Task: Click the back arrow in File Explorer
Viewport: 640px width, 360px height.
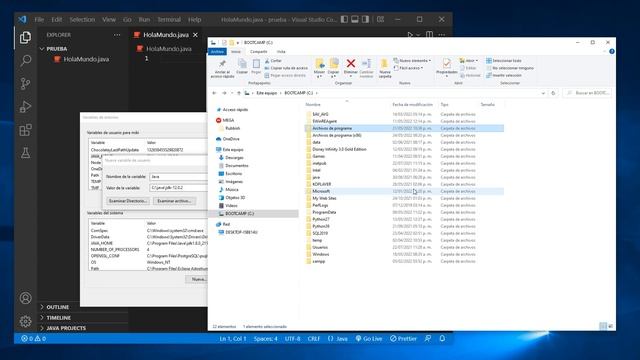Action: [x=214, y=93]
